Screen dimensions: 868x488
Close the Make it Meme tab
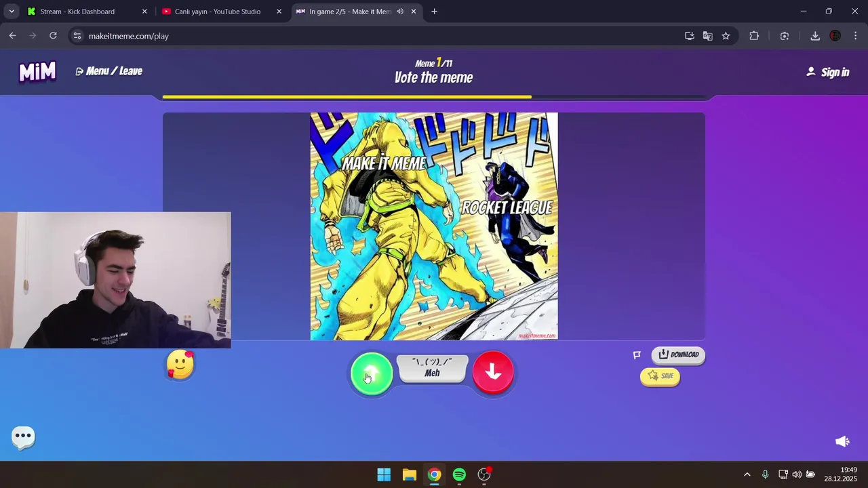click(x=414, y=12)
